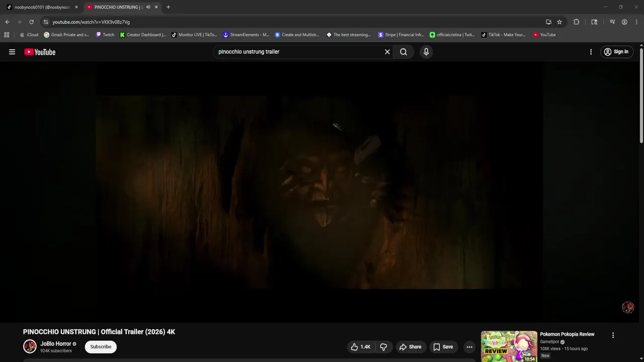Open Twitch bookmark
Screen dimensions: 644x362
[x=105, y=35]
